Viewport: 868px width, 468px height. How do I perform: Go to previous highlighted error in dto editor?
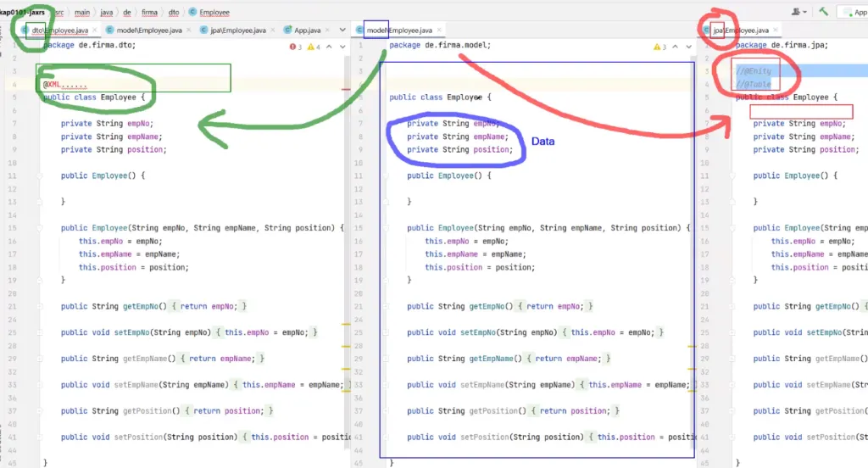(x=330, y=47)
